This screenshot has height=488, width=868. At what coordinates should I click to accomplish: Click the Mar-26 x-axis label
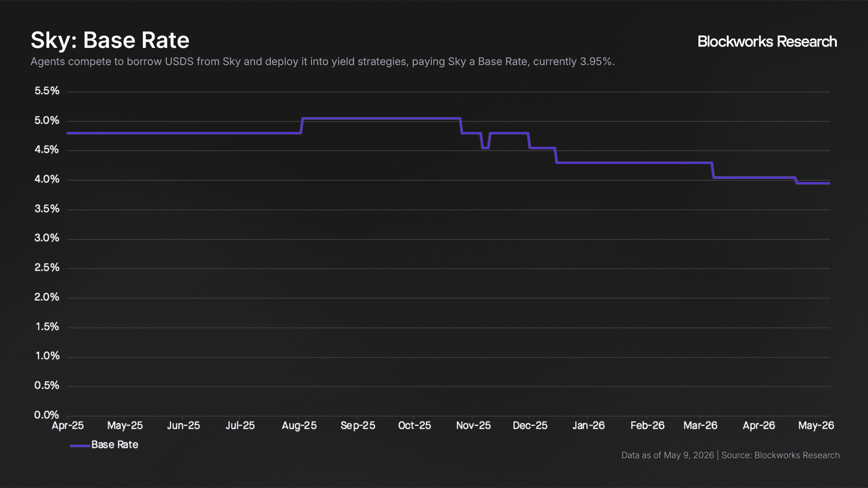[x=700, y=426]
